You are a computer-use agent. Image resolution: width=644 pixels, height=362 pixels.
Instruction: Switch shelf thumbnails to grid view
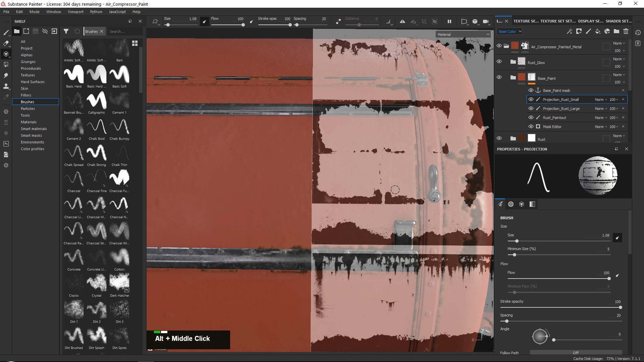[135, 43]
